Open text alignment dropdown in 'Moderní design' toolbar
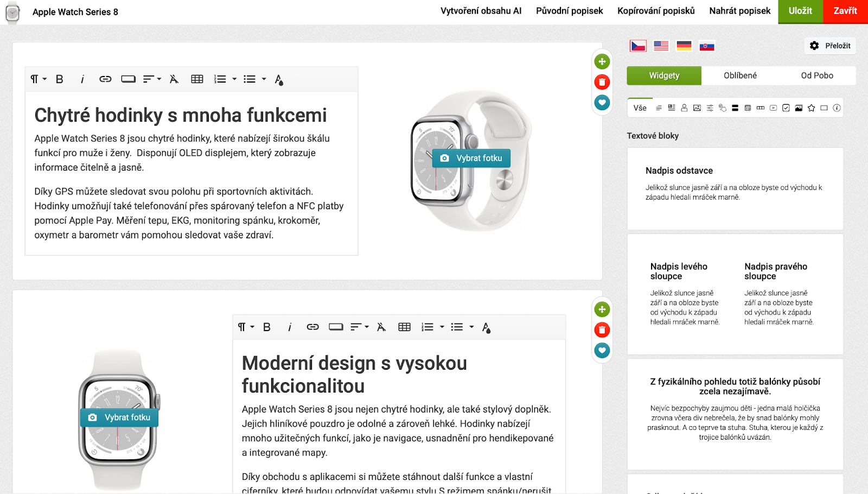This screenshot has width=868, height=494. 359,327
